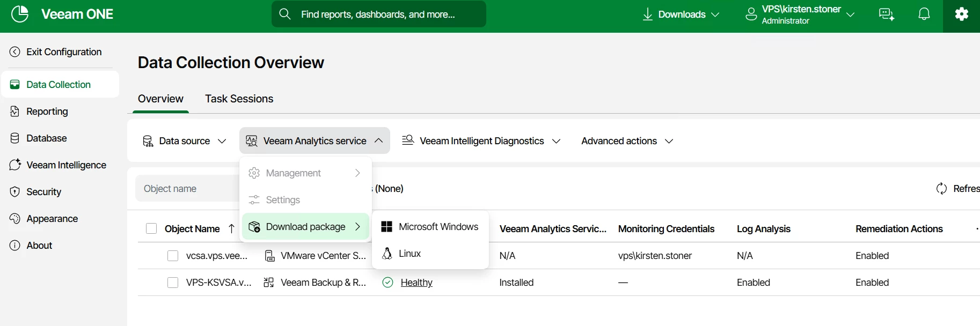The width and height of the screenshot is (980, 326).
Task: Click the user profile icon
Action: [751, 14]
